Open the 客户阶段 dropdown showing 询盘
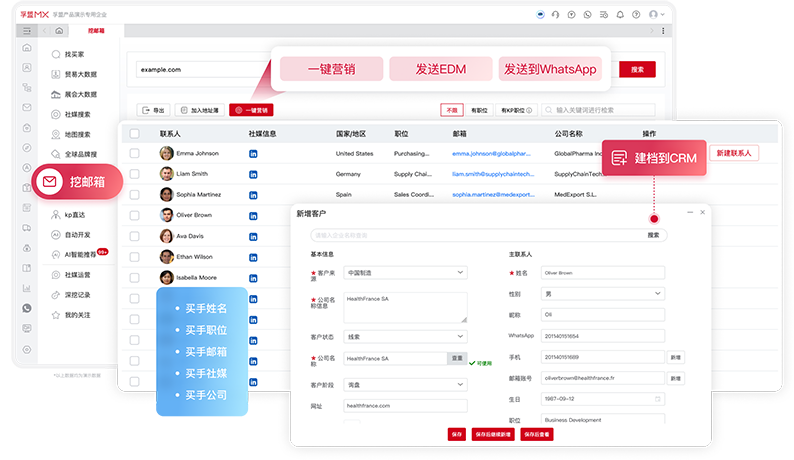This screenshot has height=460, width=794. coord(405,385)
